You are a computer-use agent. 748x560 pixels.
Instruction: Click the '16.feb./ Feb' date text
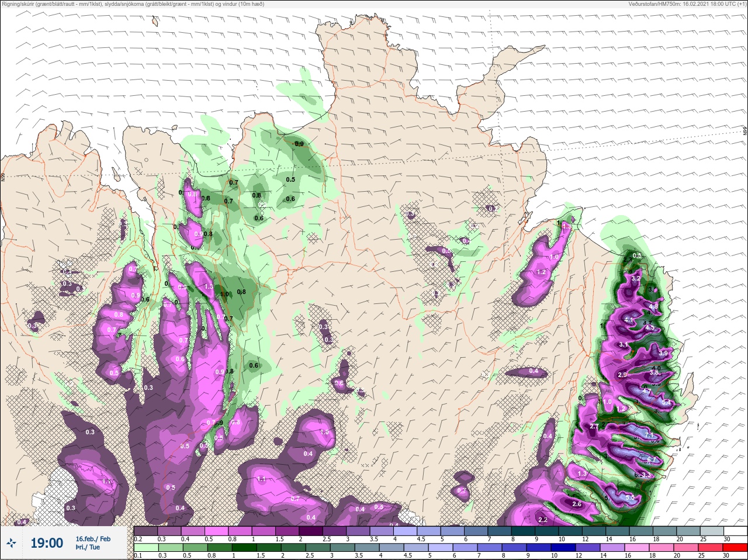(x=93, y=538)
